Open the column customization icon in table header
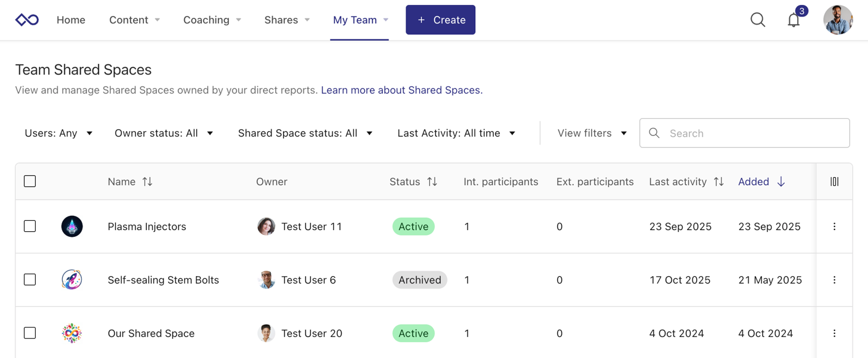The image size is (868, 358). coord(834,181)
